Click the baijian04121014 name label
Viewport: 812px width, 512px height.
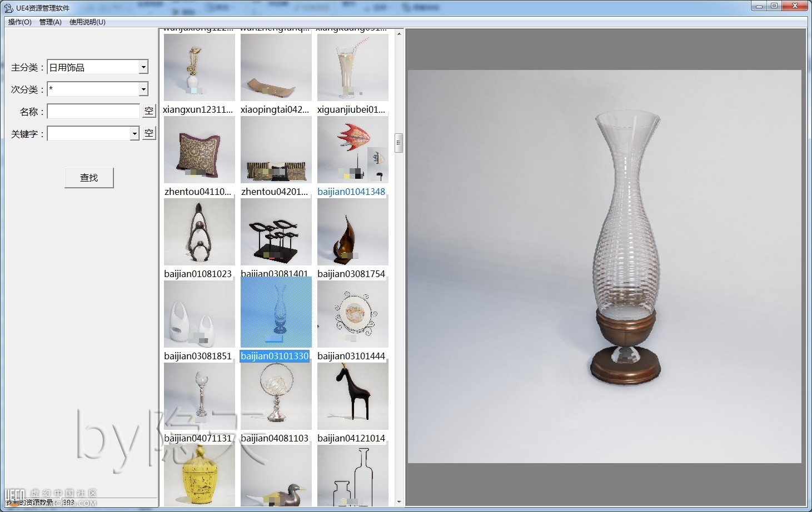351,438
